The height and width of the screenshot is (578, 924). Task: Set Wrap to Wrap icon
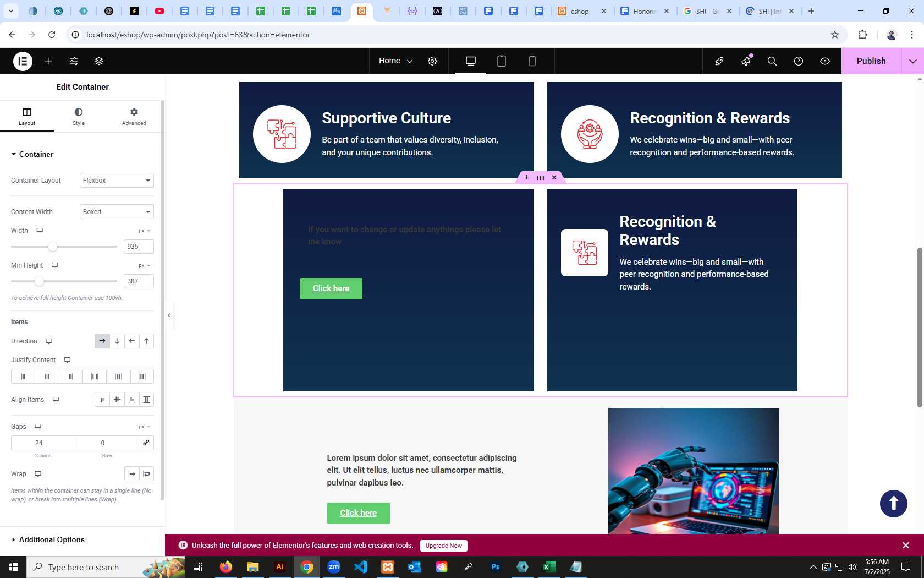[x=147, y=474]
